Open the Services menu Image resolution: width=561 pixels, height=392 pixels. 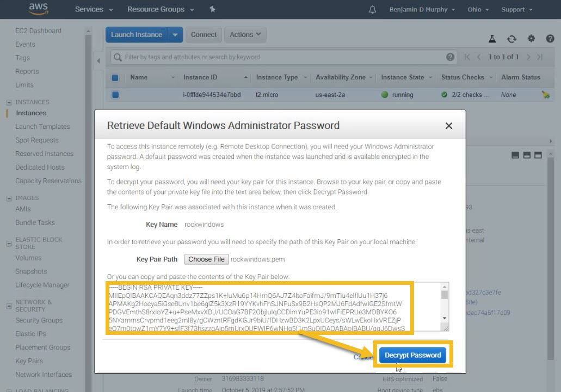coord(94,9)
